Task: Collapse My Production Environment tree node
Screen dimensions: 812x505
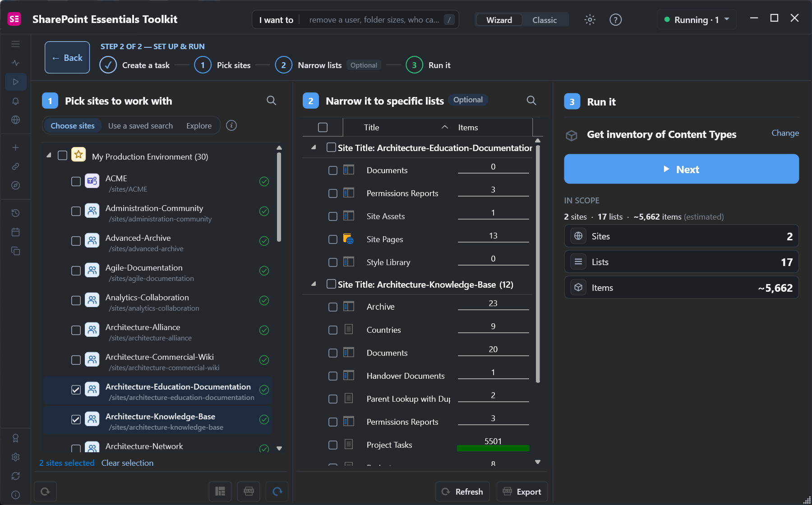Action: 49,155
